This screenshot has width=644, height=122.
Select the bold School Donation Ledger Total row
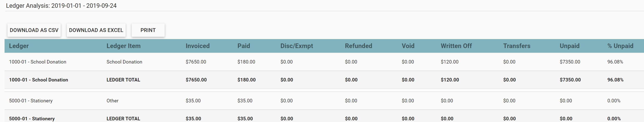click(x=38, y=80)
